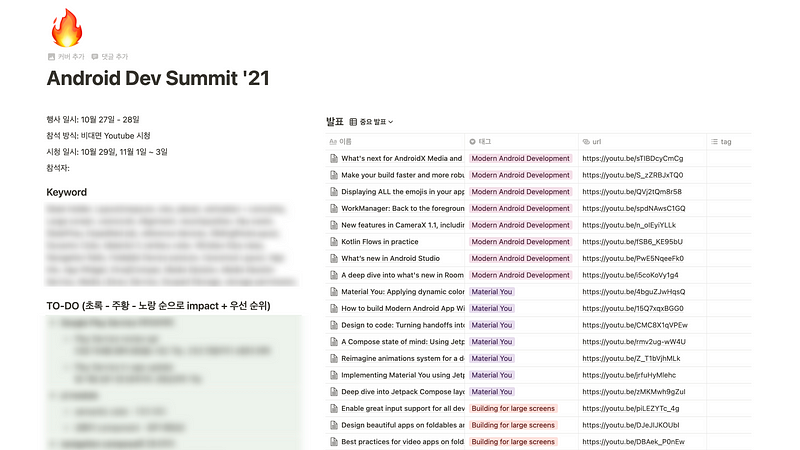Click page icon for Best practices for video apps
Viewport: 800px width, 450px height.
pos(334,442)
